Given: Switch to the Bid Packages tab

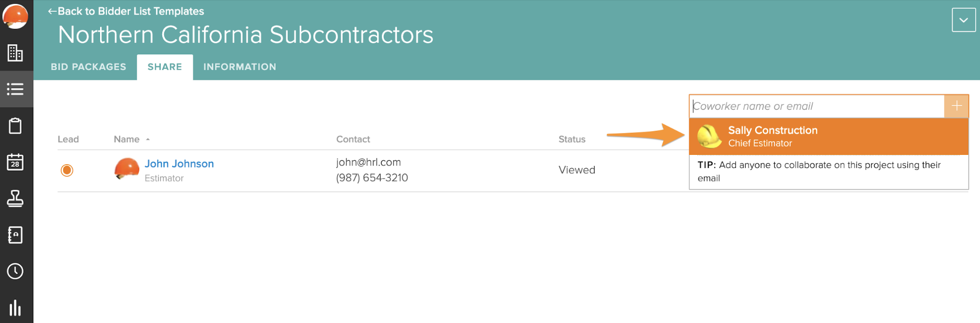Looking at the screenshot, I should (88, 67).
